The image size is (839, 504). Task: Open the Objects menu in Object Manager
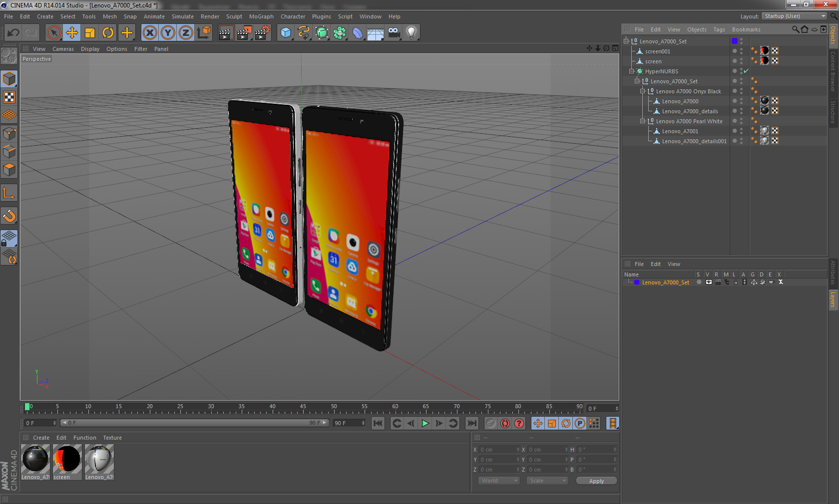[x=697, y=29]
